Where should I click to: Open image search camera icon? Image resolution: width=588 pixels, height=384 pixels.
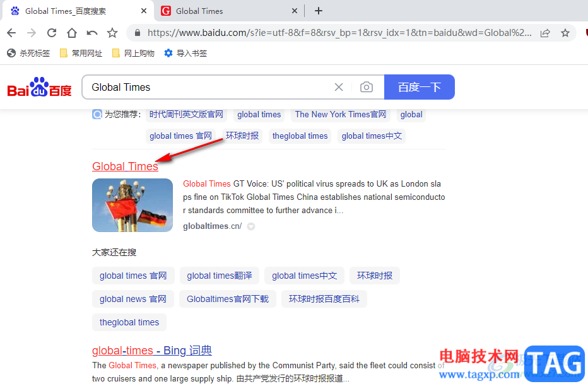pyautogui.click(x=367, y=87)
